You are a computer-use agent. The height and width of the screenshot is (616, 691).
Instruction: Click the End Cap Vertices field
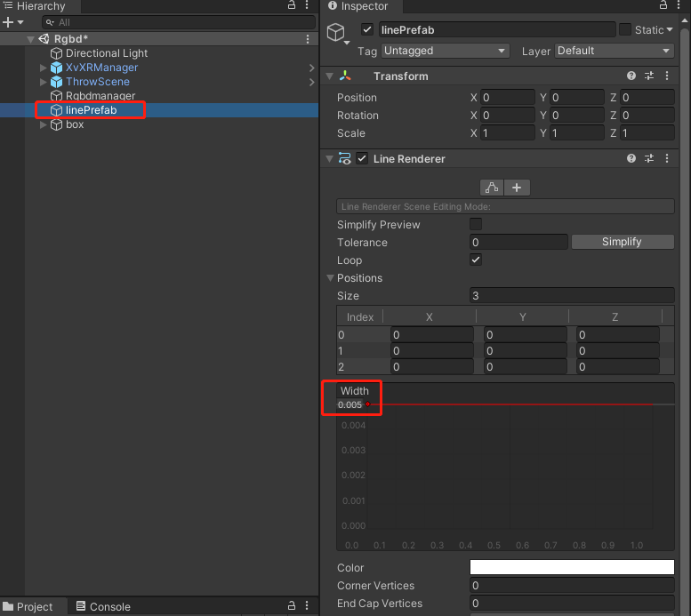tap(572, 603)
